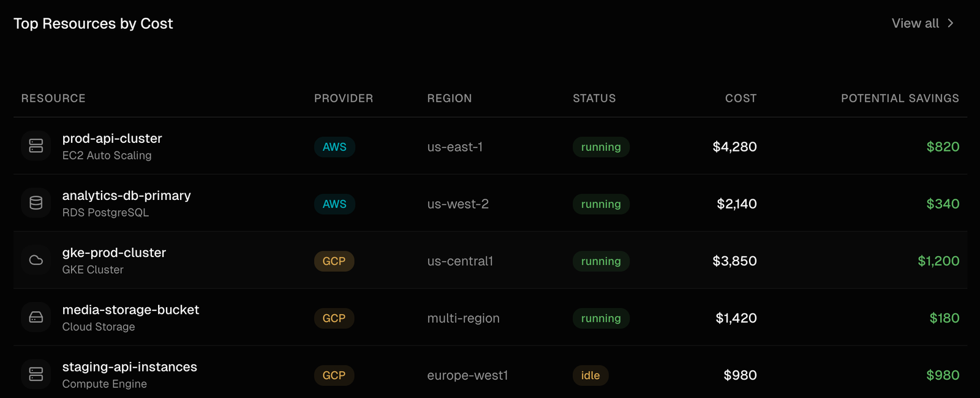
Task: Select the AWS badge beside analytics-db-primary
Action: click(x=334, y=204)
